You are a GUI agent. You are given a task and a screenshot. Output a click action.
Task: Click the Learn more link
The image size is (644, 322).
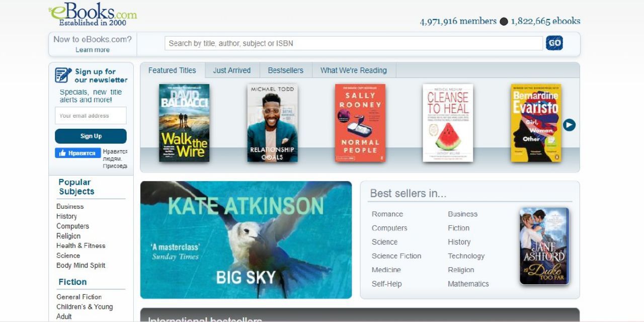(x=93, y=50)
